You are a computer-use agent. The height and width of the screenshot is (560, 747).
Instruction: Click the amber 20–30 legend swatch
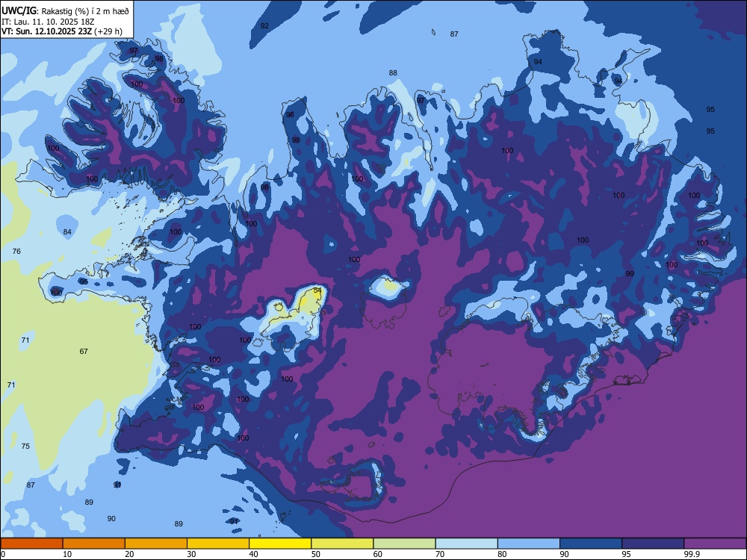[x=156, y=544]
